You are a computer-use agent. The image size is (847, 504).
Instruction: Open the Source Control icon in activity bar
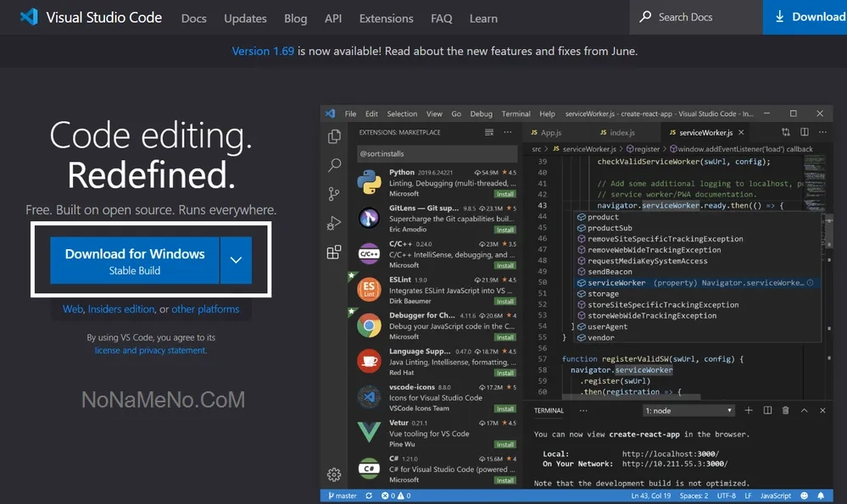click(334, 195)
